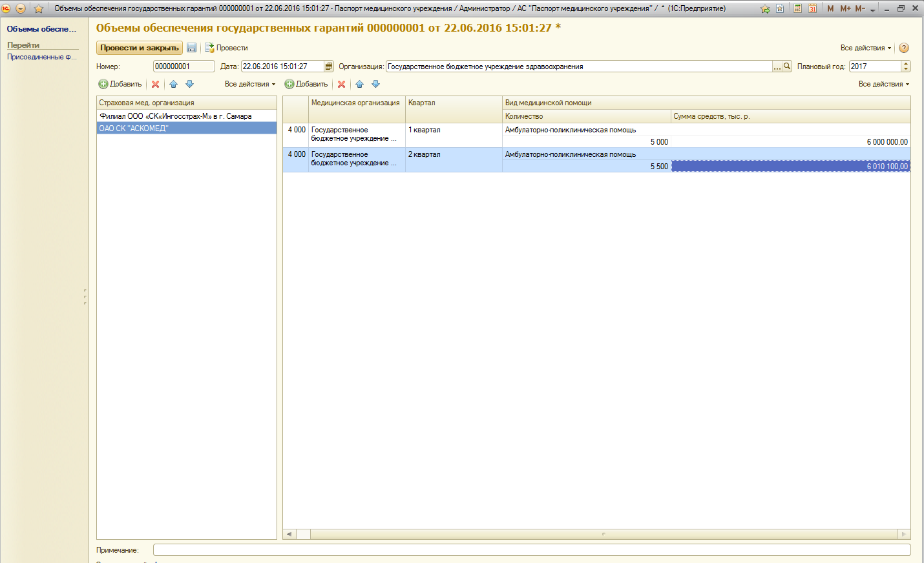Screen dimensions: 924x563
Task: Open the calendar picker beside Дата field
Action: point(329,67)
